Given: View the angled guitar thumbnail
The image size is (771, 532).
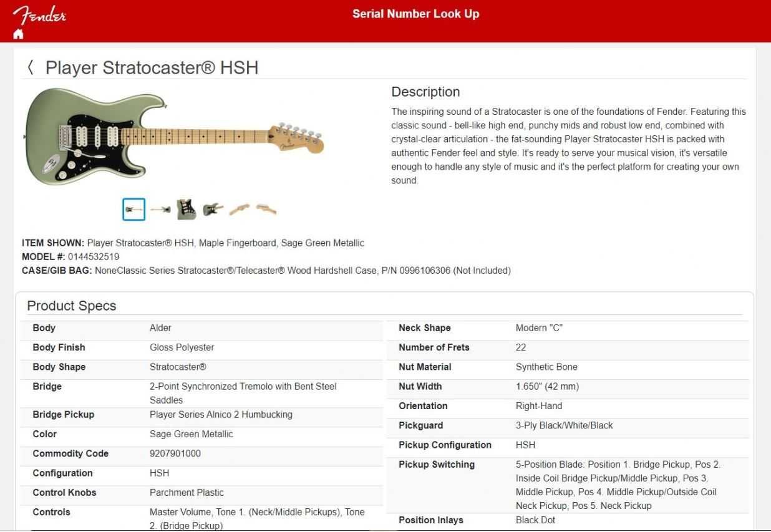Looking at the screenshot, I should point(213,209).
